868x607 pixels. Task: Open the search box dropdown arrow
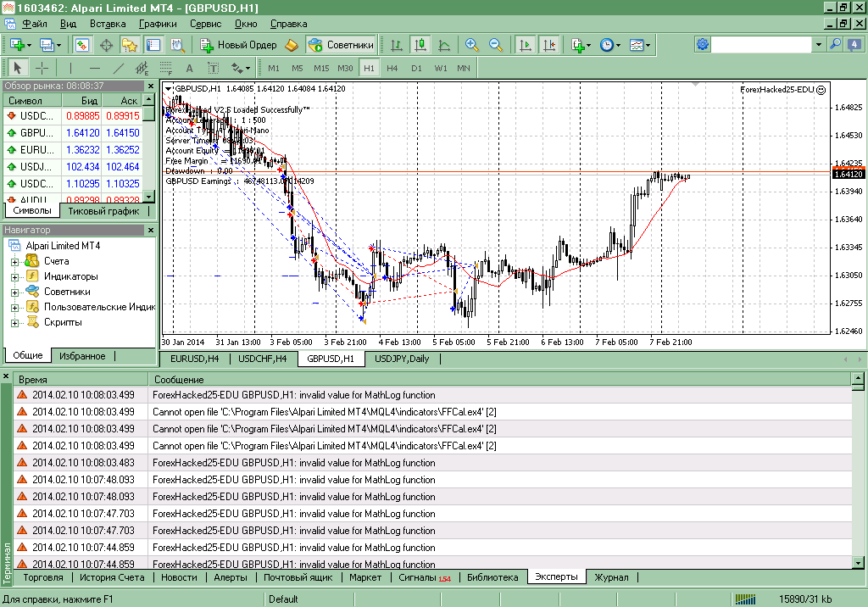[x=818, y=45]
